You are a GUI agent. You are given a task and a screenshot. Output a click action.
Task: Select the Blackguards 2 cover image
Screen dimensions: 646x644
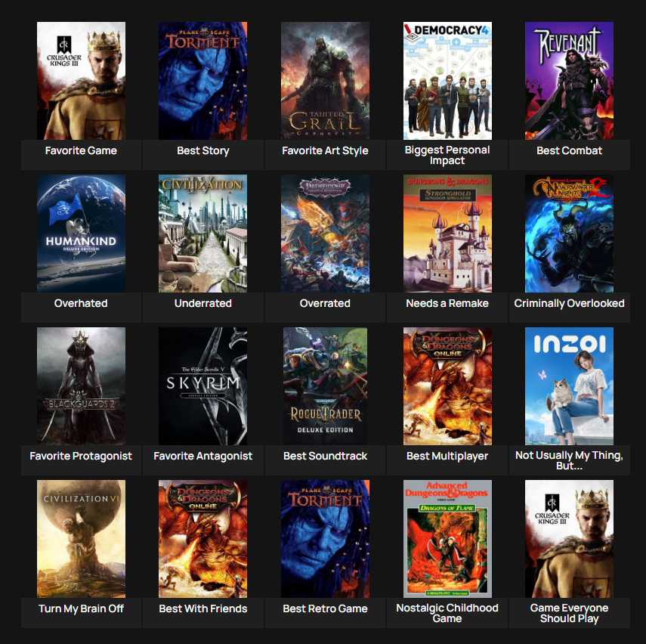81,386
